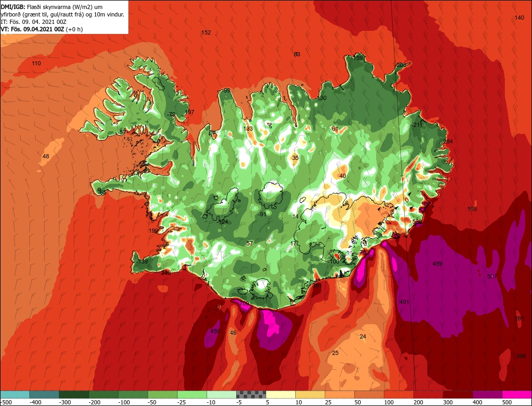Click the map value 491 in the southeast
The height and width of the screenshot is (406, 532).
(x=404, y=302)
